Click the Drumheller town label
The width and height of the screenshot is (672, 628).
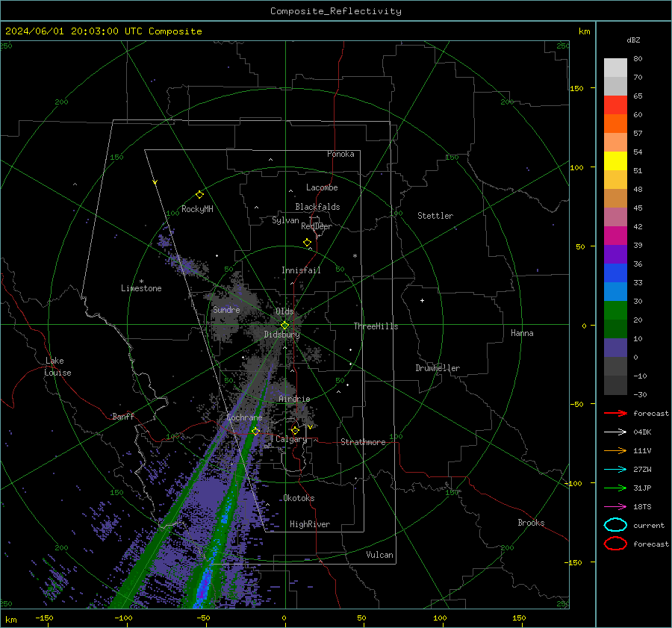(438, 368)
